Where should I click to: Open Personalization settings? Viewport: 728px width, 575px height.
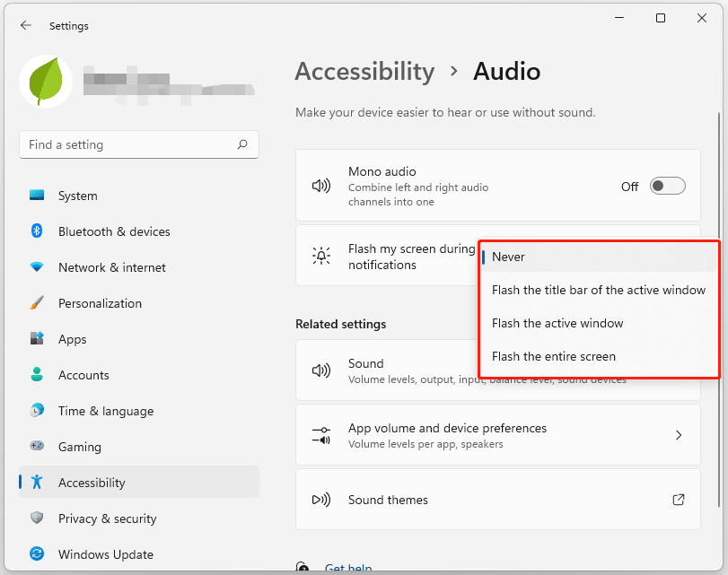pyautogui.click(x=100, y=303)
